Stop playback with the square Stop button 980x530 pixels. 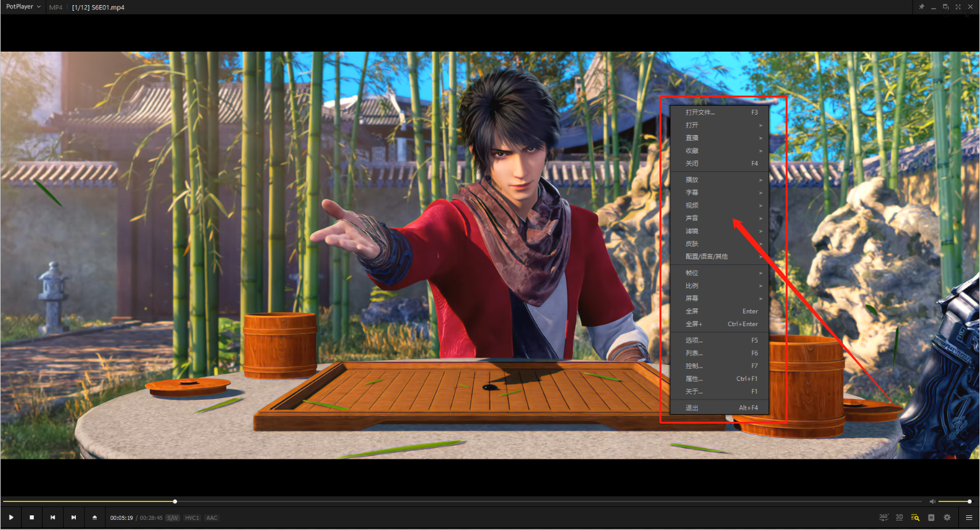coord(32,517)
